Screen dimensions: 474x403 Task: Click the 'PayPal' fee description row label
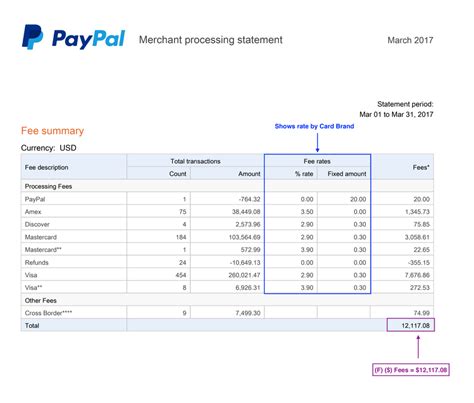(35, 199)
